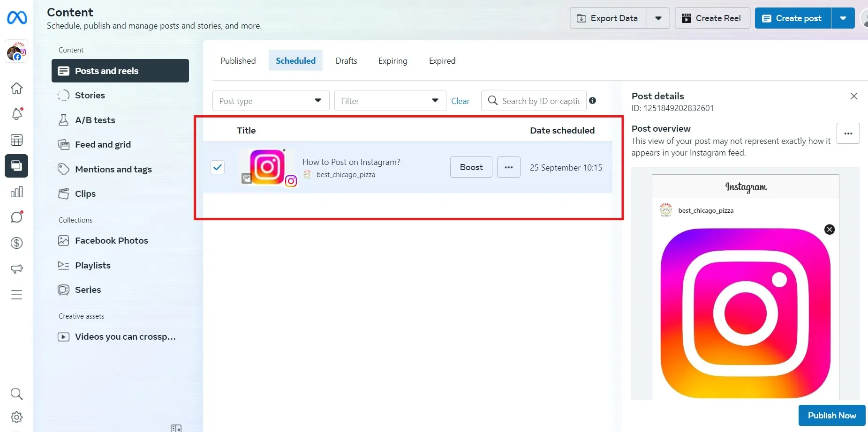Open Monetization dollar icon
The image size is (868, 432).
[16, 243]
